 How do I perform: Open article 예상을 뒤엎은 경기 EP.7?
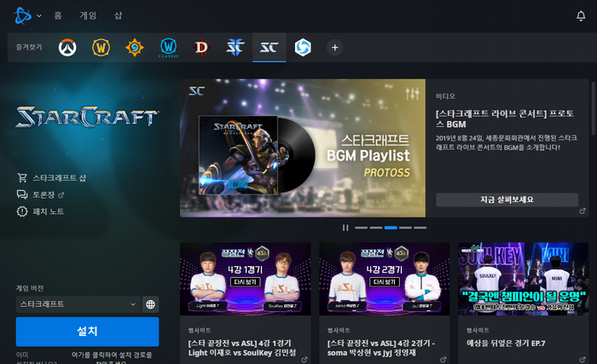coord(506,343)
